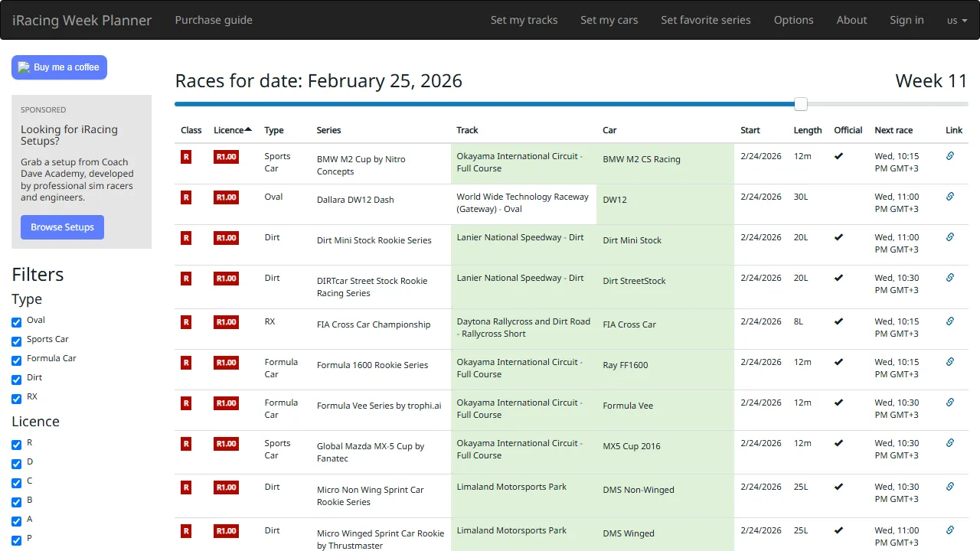Click the Browse Setups button
The width and height of the screenshot is (980, 551).
(x=62, y=227)
